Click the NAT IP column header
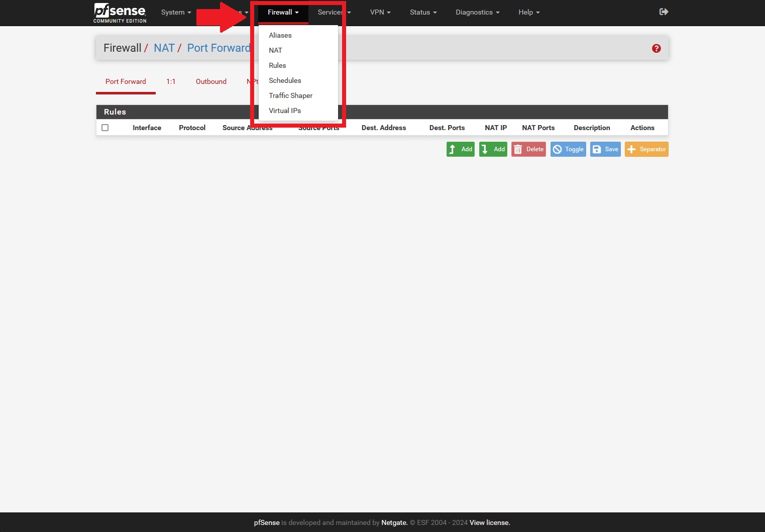 [496, 128]
